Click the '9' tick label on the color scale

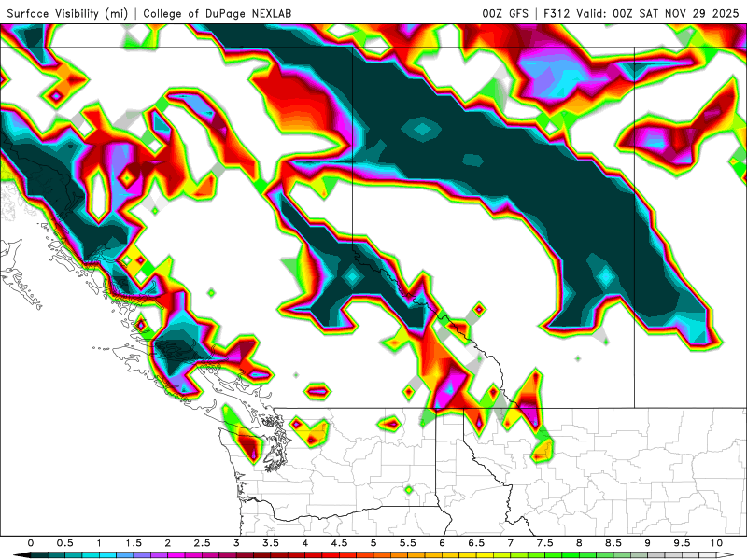coord(648,543)
